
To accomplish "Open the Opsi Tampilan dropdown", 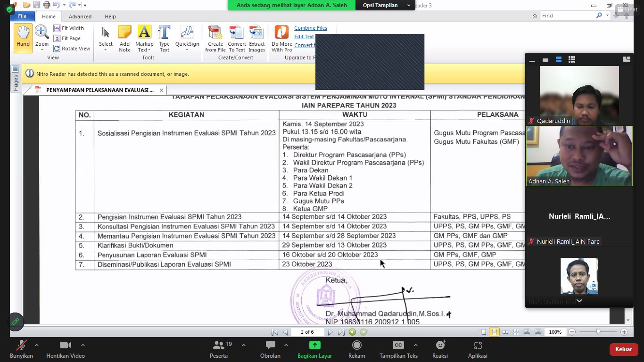I will point(385,5).
